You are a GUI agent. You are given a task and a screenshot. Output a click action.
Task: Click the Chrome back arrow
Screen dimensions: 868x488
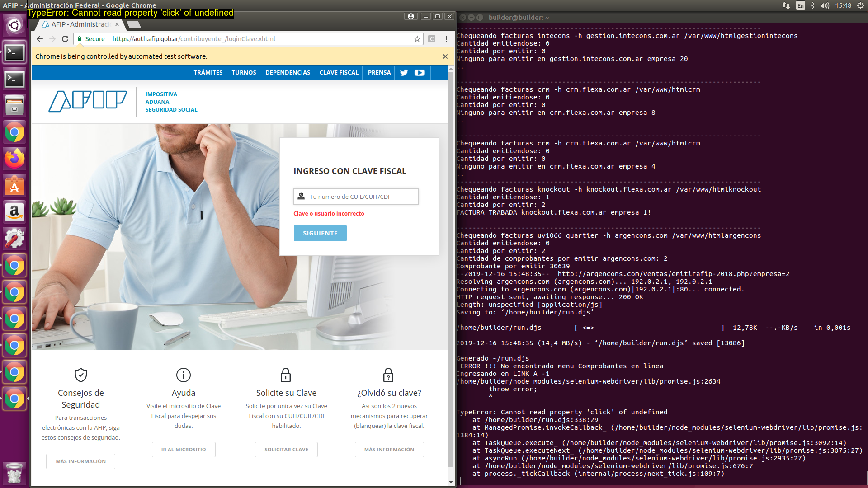(x=40, y=39)
